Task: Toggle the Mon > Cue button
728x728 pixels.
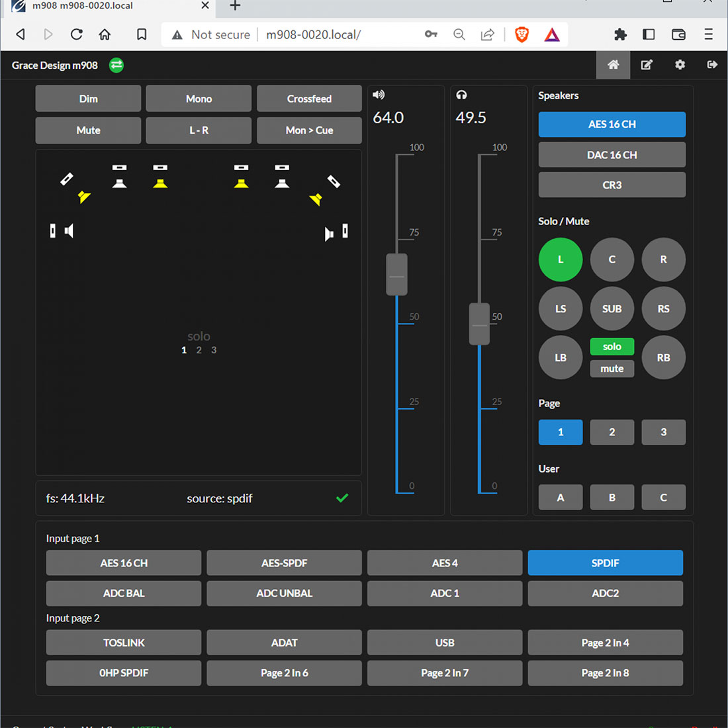Action: (309, 130)
